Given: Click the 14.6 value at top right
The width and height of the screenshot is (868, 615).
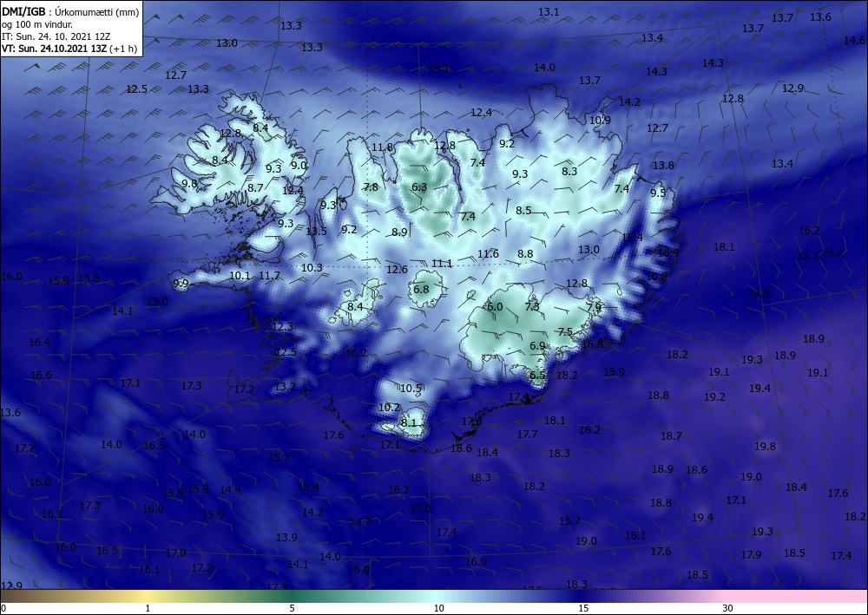Looking at the screenshot, I should tap(854, 41).
